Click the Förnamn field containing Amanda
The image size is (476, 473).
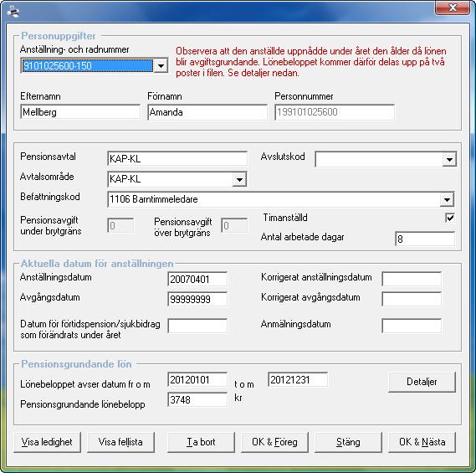(x=207, y=112)
